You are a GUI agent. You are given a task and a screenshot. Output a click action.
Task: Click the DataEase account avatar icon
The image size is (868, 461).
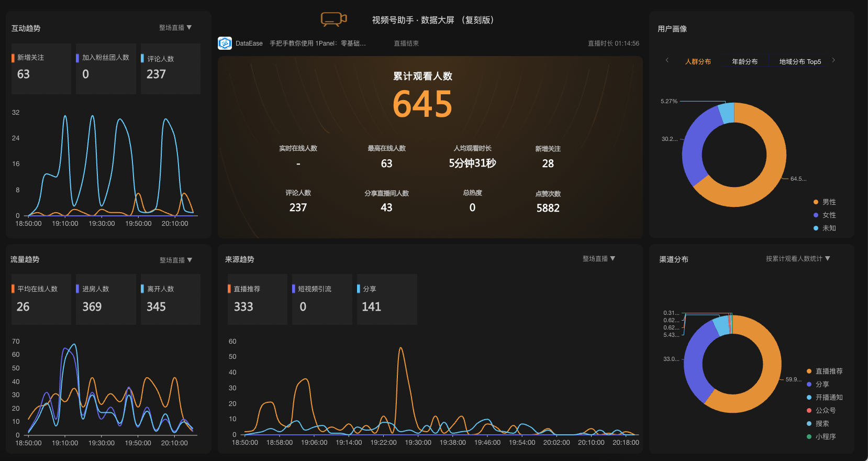(225, 43)
